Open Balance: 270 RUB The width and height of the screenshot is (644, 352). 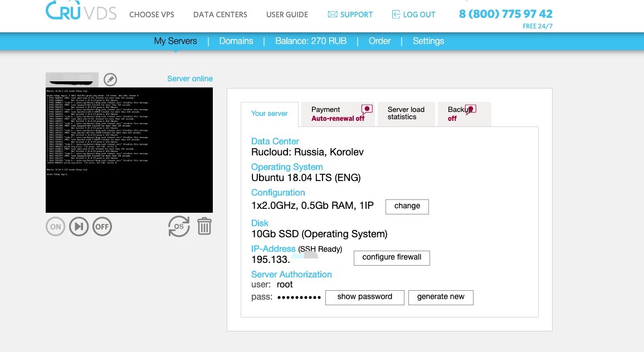[x=311, y=41]
